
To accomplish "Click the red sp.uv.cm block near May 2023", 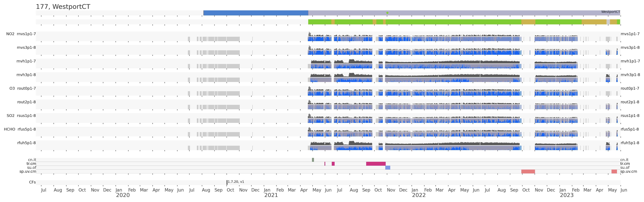I will [614, 172].
